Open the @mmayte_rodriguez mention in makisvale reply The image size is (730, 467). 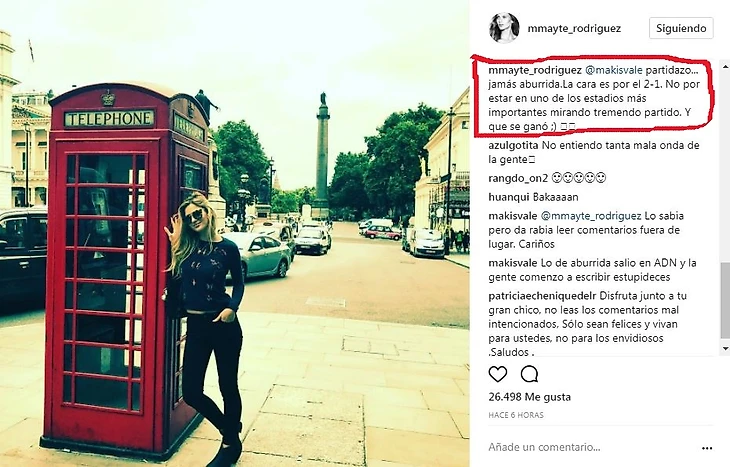pyautogui.click(x=591, y=216)
